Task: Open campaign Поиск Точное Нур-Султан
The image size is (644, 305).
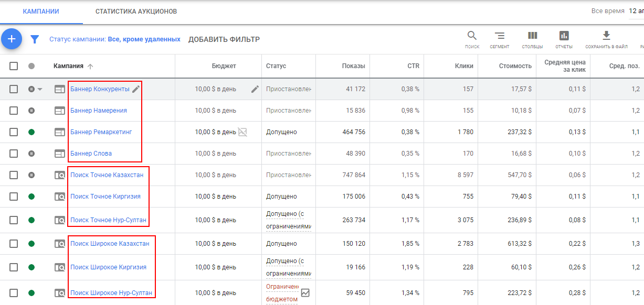Action: pos(109,220)
